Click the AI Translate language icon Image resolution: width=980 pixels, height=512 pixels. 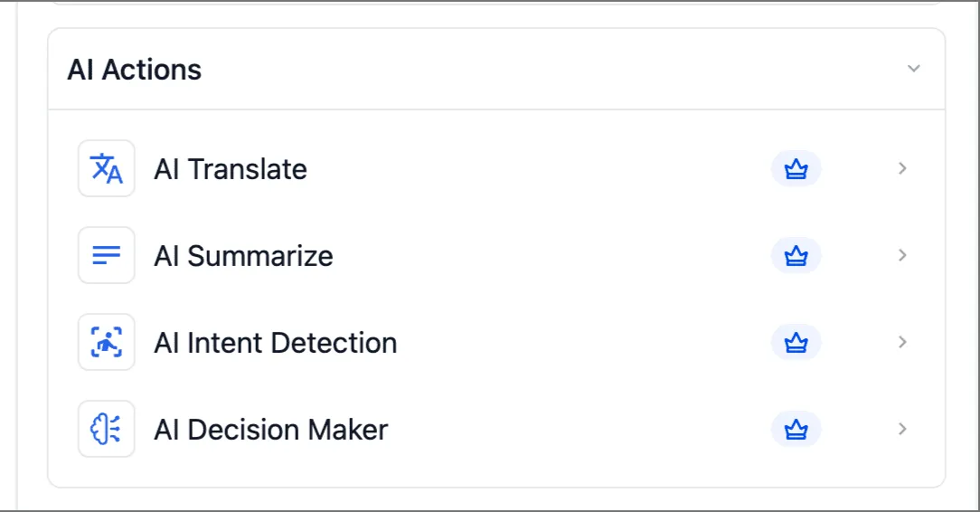tap(107, 169)
